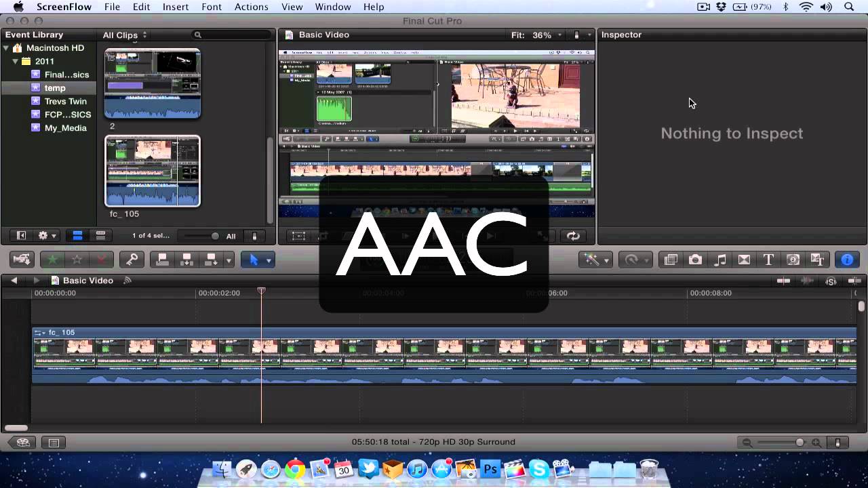This screenshot has height=488, width=868.
Task: Click the playhead marker on the timeline ruler
Action: tap(261, 291)
